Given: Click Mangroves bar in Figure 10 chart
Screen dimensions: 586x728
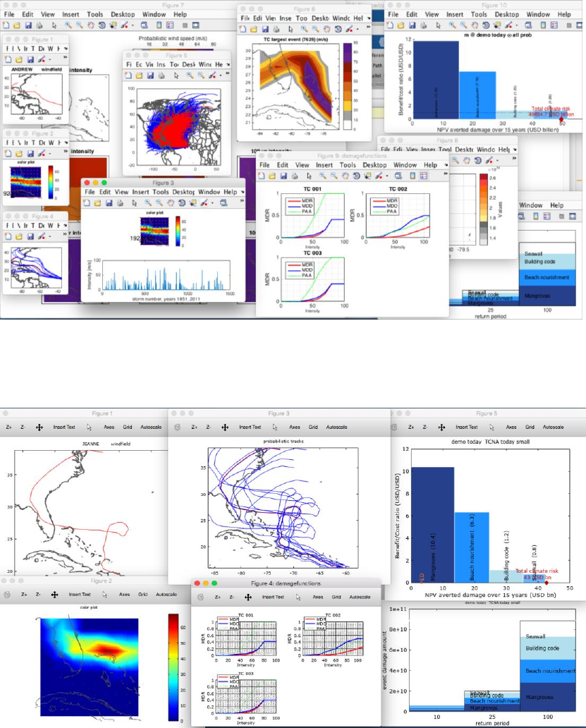Looking at the screenshot, I should coord(436,80).
